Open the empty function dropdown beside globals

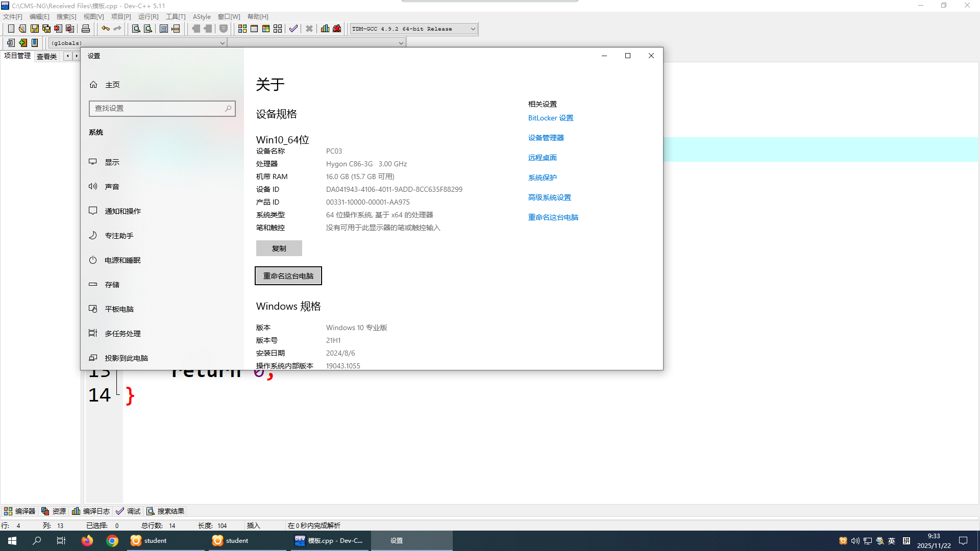401,43
